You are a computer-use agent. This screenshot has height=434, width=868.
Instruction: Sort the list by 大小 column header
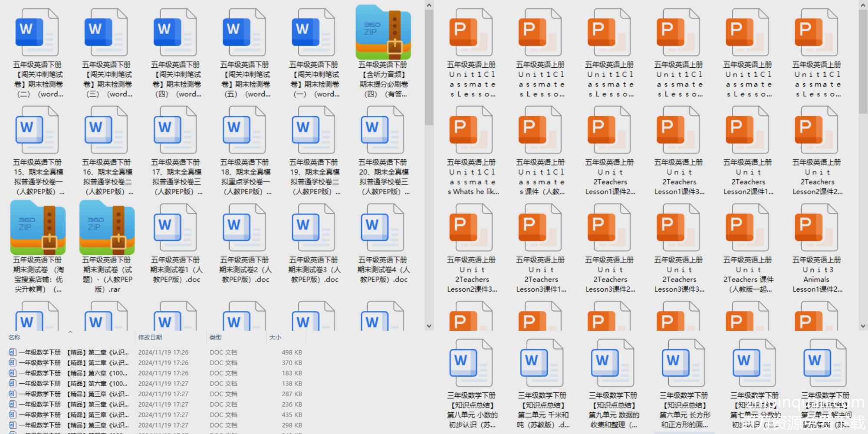pyautogui.click(x=275, y=337)
